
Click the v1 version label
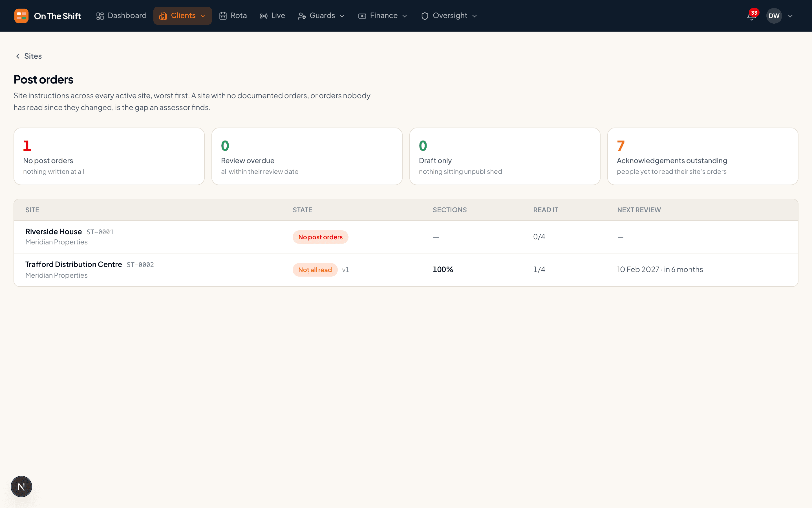pyautogui.click(x=346, y=270)
